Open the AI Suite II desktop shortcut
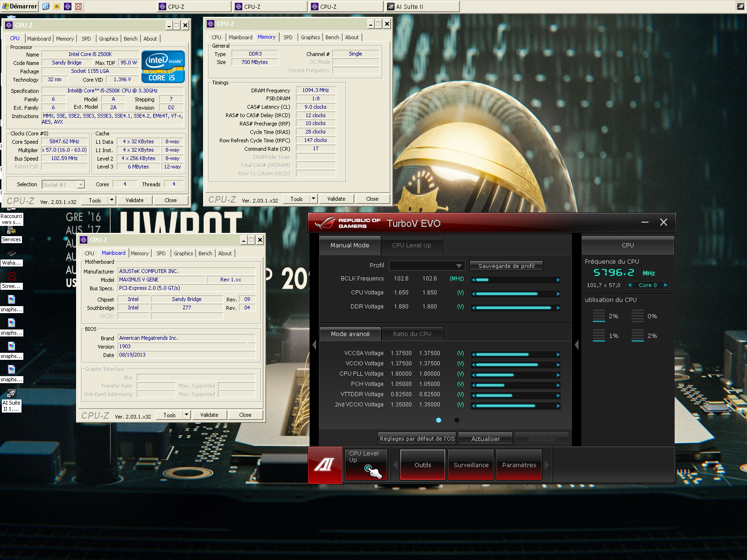 (x=12, y=401)
